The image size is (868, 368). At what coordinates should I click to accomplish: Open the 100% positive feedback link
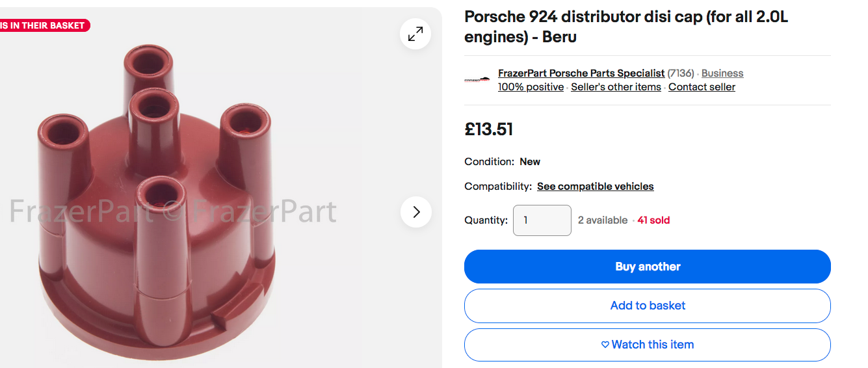click(531, 87)
